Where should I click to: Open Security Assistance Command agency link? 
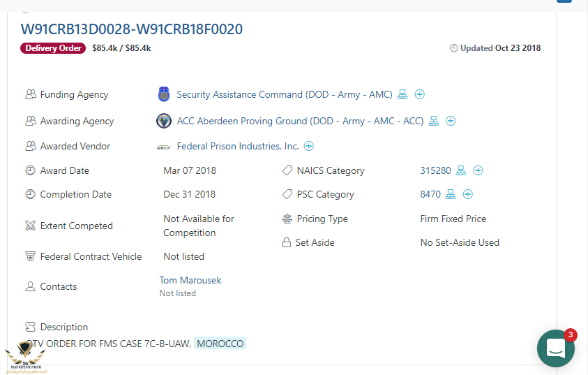(284, 95)
